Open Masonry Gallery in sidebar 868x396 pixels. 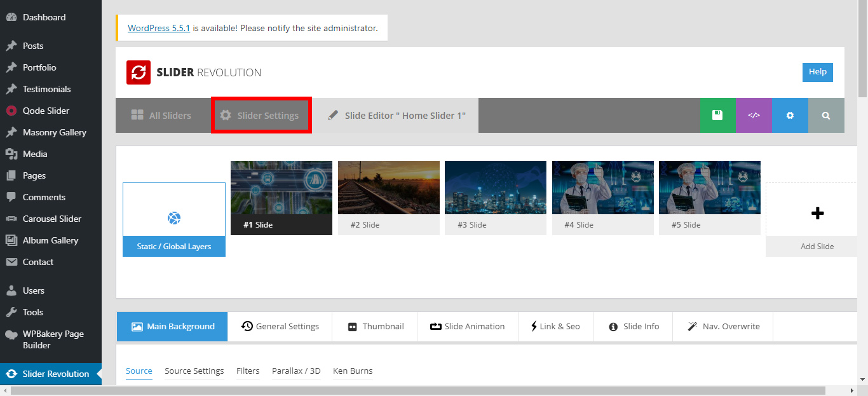coord(51,132)
